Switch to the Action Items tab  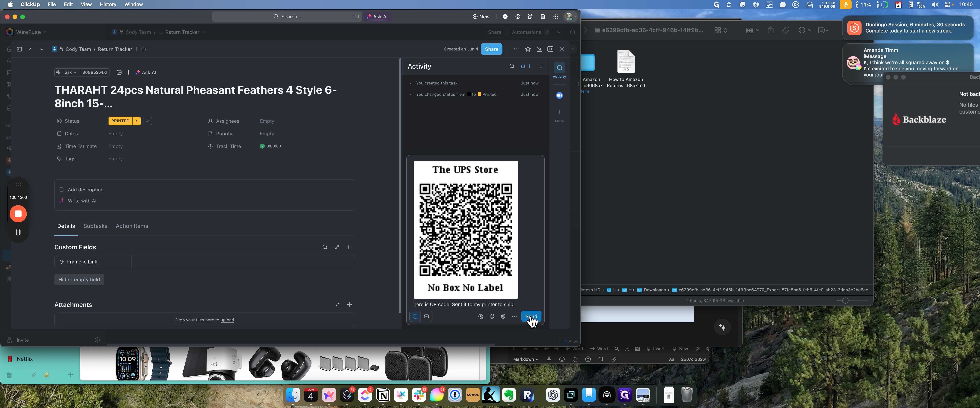[x=132, y=226]
